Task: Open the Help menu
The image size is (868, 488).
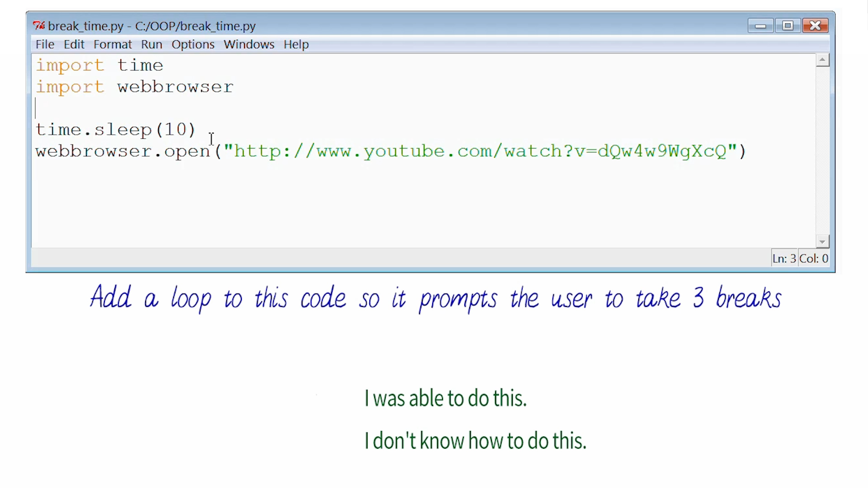Action: pos(296,44)
